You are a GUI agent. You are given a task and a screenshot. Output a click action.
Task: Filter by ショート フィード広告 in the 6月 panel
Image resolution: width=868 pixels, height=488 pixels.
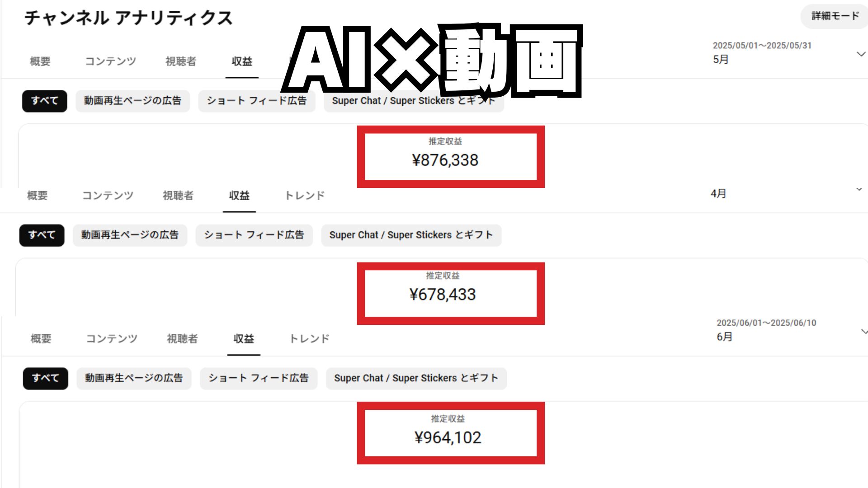(258, 378)
